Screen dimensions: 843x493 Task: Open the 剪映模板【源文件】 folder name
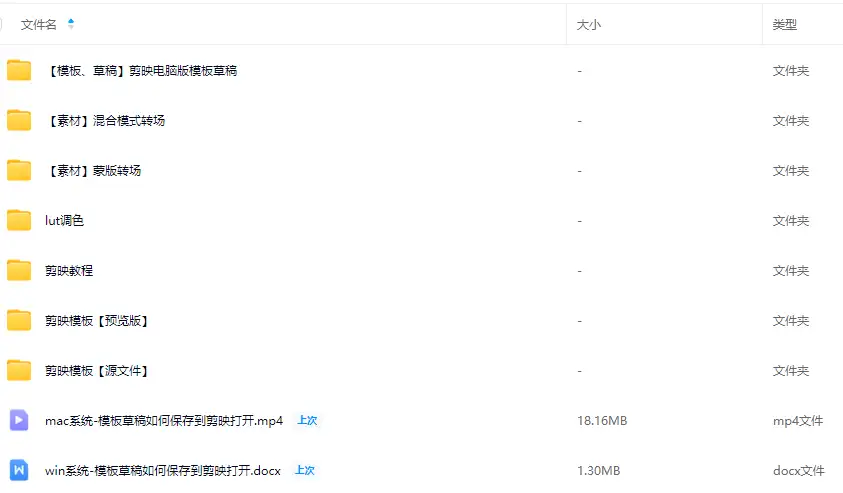[x=97, y=371]
